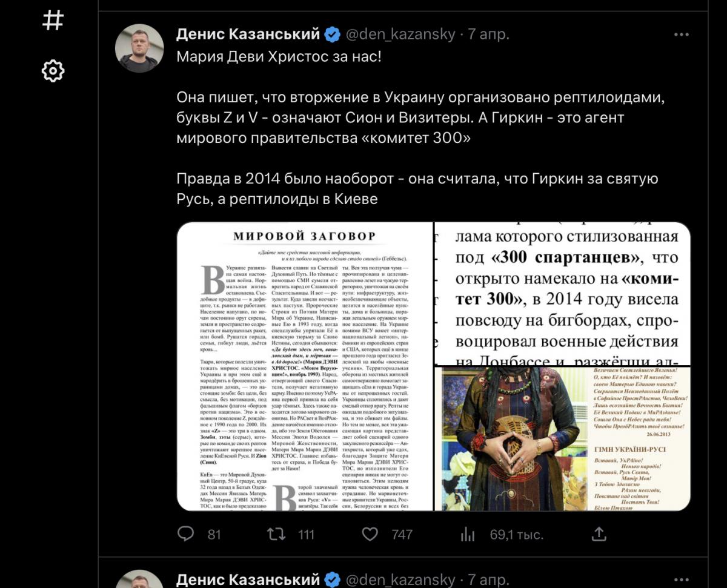Image resolution: width=727 pixels, height=588 pixels.
Task: Open the Explore hashtag icon in sidebar
Action: 53,21
